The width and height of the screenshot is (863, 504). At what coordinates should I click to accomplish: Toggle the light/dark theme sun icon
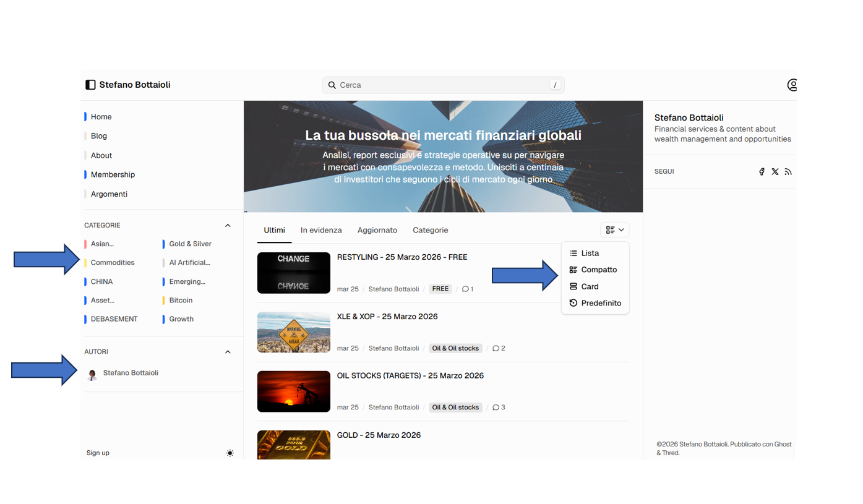230,453
